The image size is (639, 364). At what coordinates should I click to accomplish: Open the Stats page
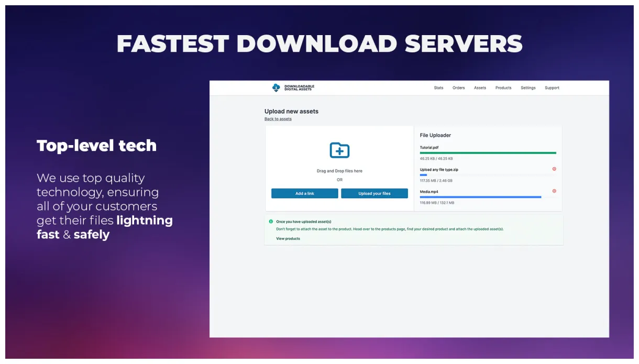coord(438,88)
